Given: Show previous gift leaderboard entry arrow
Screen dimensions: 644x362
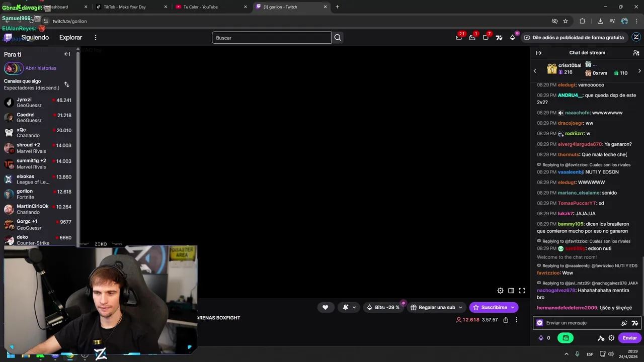Looking at the screenshot, I should click(535, 71).
